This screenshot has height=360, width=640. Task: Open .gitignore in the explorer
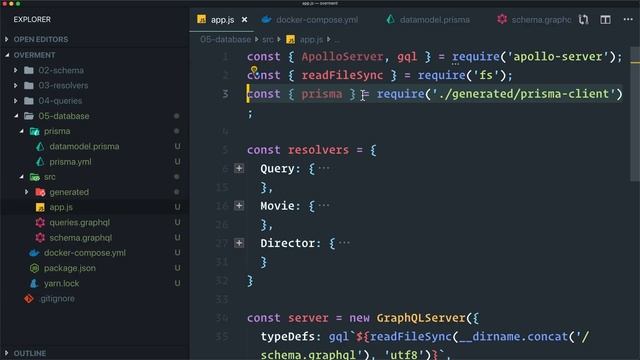57,298
